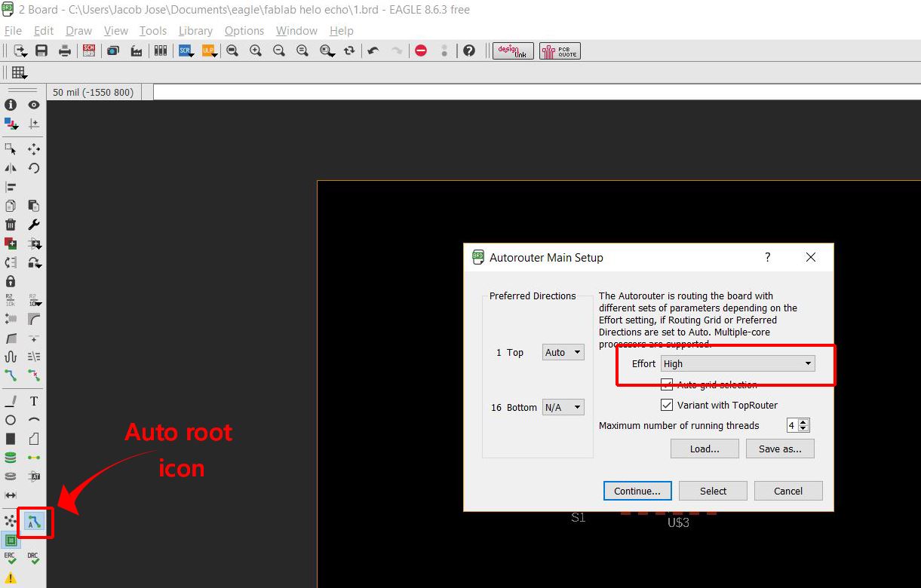
Task: Open the ULP dropdown icon
Action: coord(209,51)
